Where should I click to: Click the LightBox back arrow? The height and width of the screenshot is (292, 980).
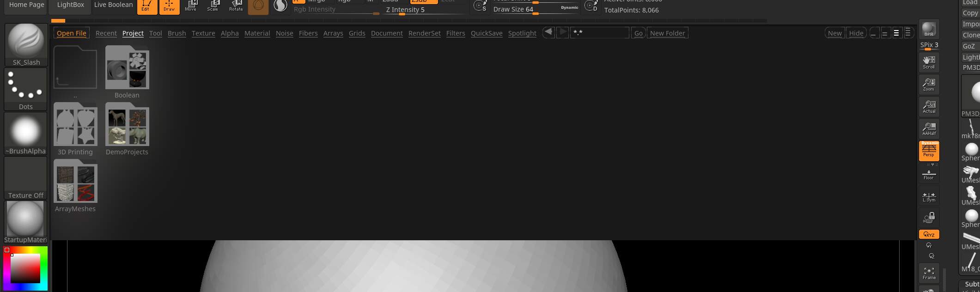point(548,32)
